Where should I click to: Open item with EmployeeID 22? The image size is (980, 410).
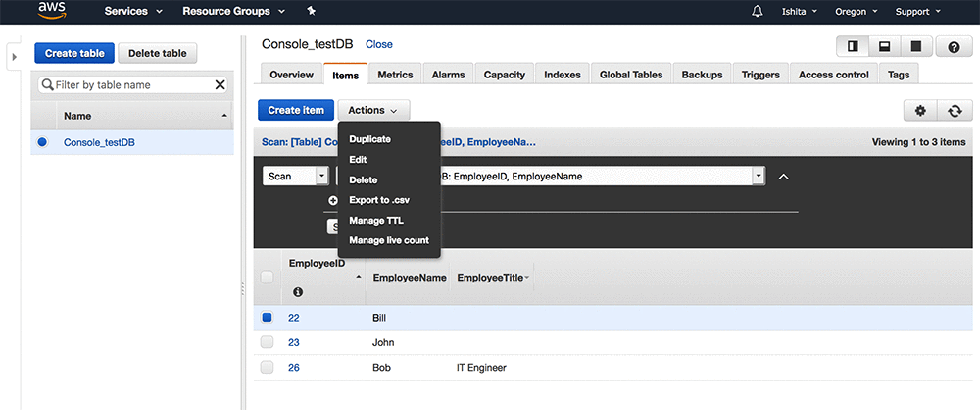pyautogui.click(x=294, y=318)
